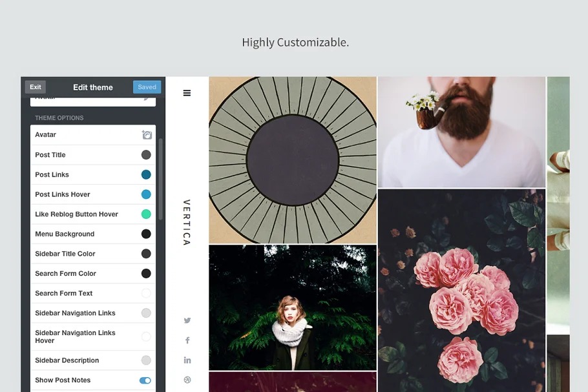Screen dimensions: 588x392
Task: Open the hamburger menu icon
Action: coord(187,93)
